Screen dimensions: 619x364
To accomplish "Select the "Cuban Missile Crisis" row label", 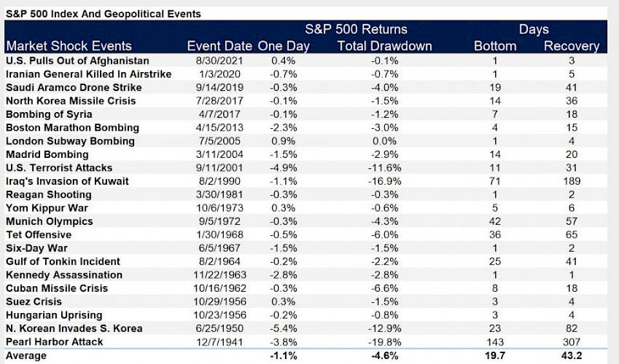I will pos(57,288).
